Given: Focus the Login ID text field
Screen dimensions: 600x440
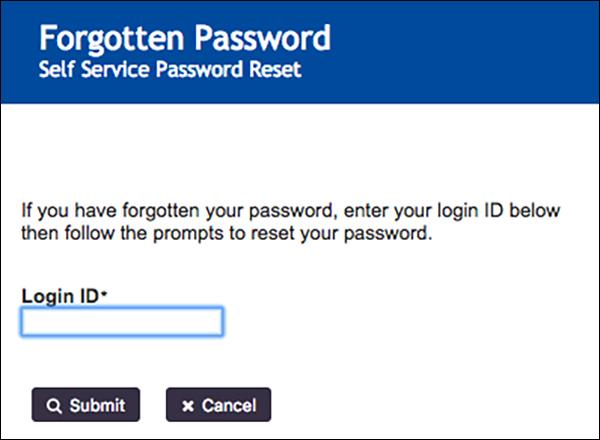Looking at the screenshot, I should click(x=122, y=322).
